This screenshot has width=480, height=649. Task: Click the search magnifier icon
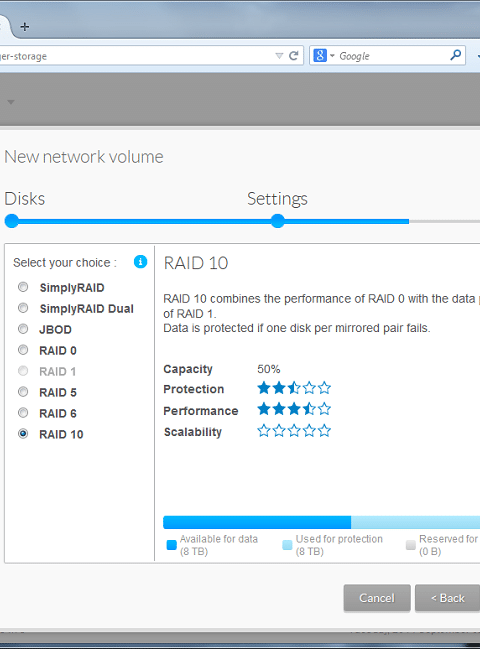(x=456, y=55)
